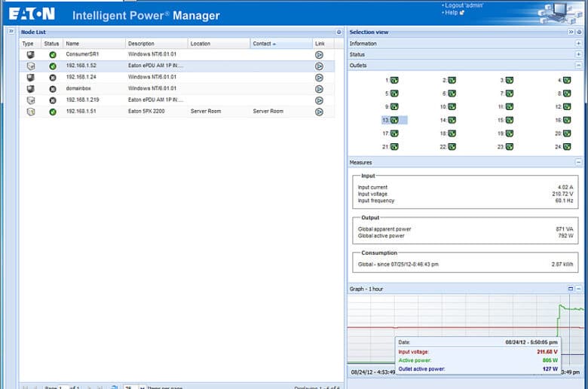
Task: Expand the Information section
Action: [579, 44]
